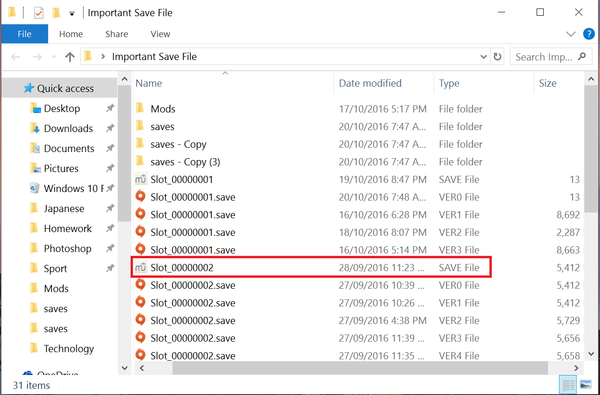This screenshot has width=600, height=395.
Task: Select Slot_00000001 SAVE File icon
Action: (140, 180)
